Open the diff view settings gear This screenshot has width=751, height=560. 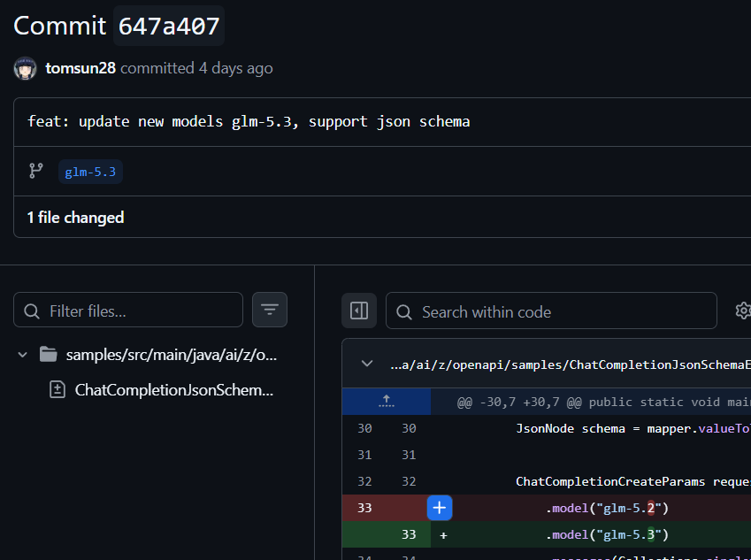click(743, 311)
